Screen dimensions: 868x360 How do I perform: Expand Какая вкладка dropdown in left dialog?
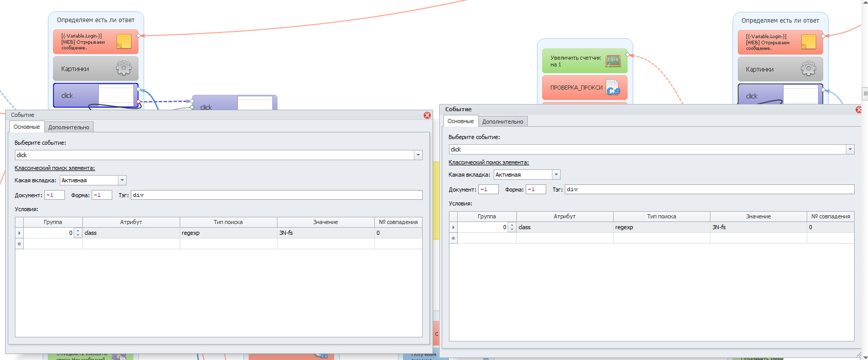click(x=122, y=180)
